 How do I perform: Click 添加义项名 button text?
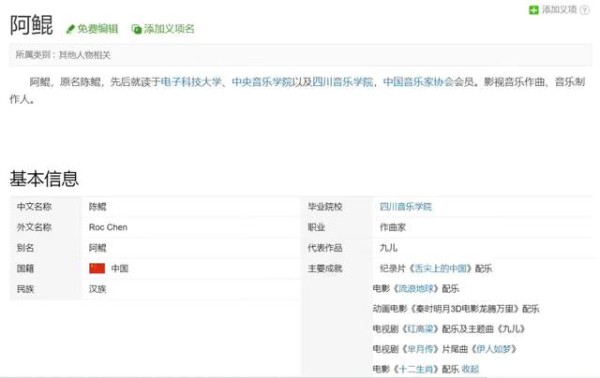tap(169, 29)
